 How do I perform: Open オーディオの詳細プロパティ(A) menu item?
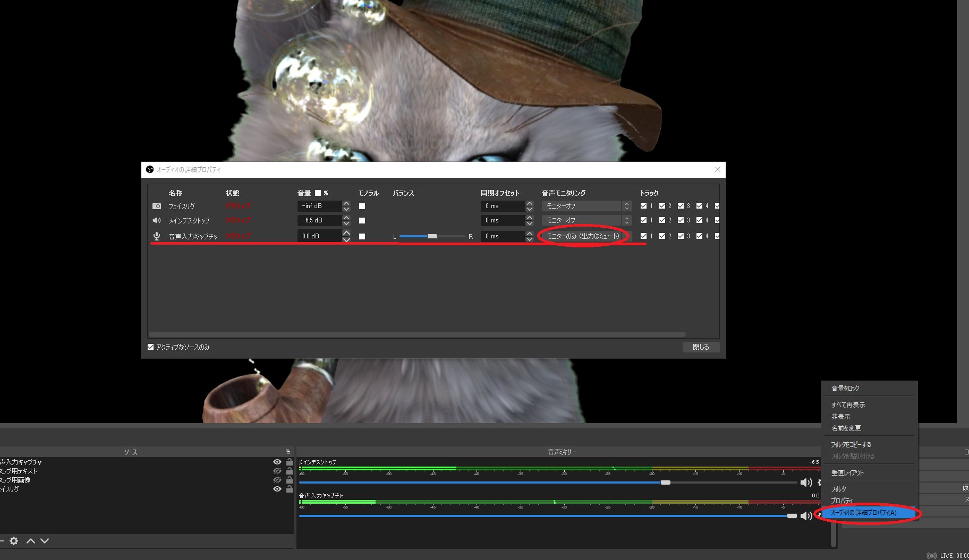click(x=869, y=513)
